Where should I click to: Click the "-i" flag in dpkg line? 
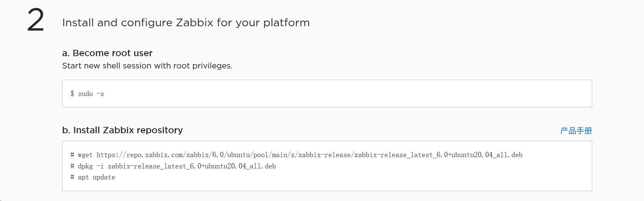click(100, 166)
